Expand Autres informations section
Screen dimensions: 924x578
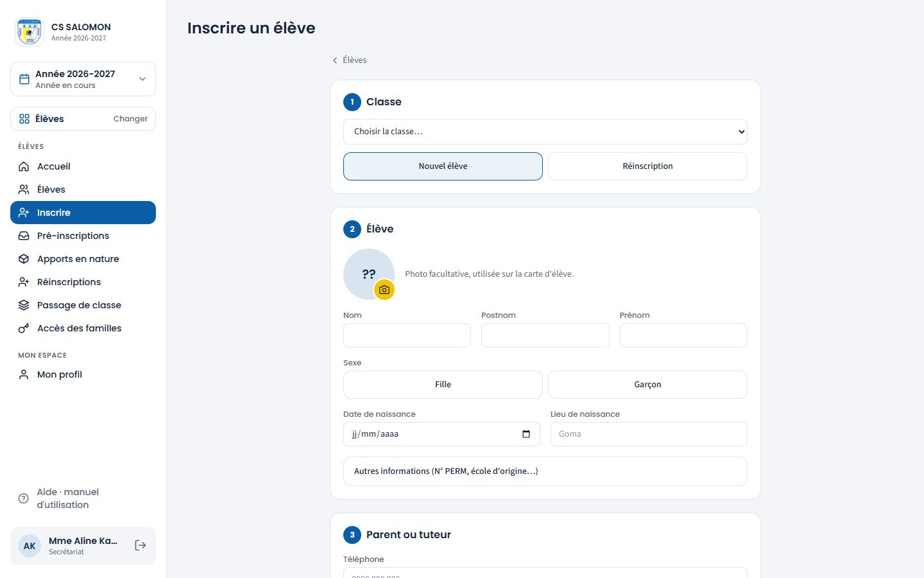pyautogui.click(x=545, y=471)
